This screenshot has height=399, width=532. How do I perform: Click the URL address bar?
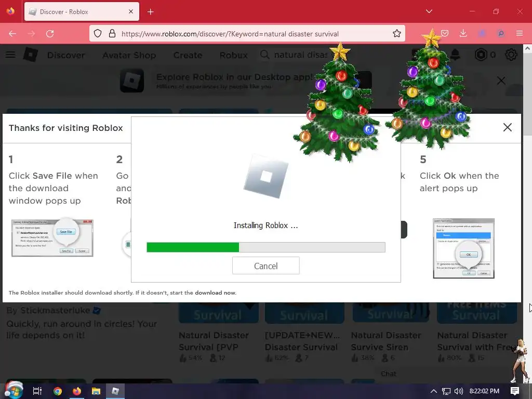point(248,34)
